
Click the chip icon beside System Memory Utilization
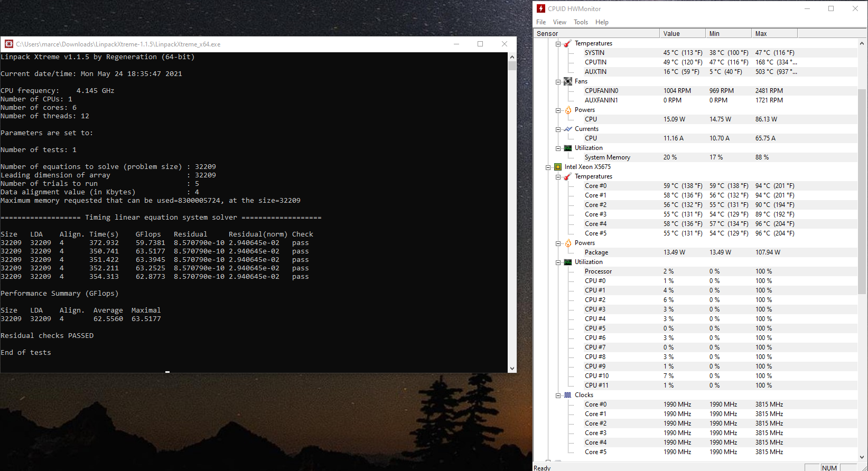(x=568, y=148)
